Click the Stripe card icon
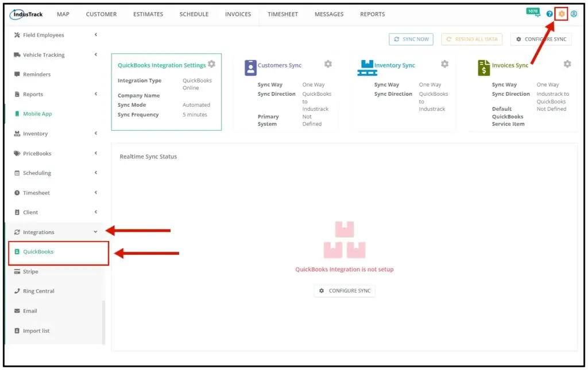The width and height of the screenshot is (588, 370). tap(17, 271)
